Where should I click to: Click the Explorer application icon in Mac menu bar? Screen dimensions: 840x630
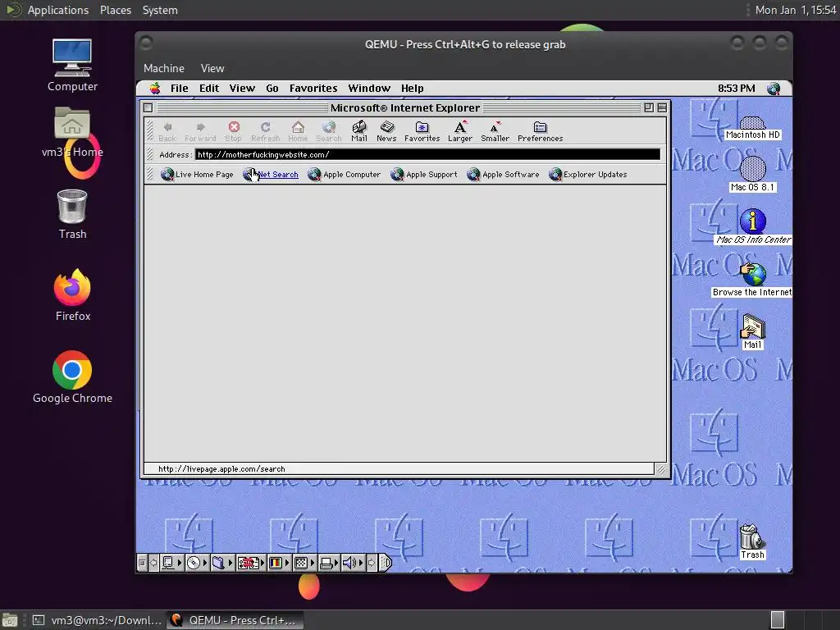pyautogui.click(x=773, y=89)
